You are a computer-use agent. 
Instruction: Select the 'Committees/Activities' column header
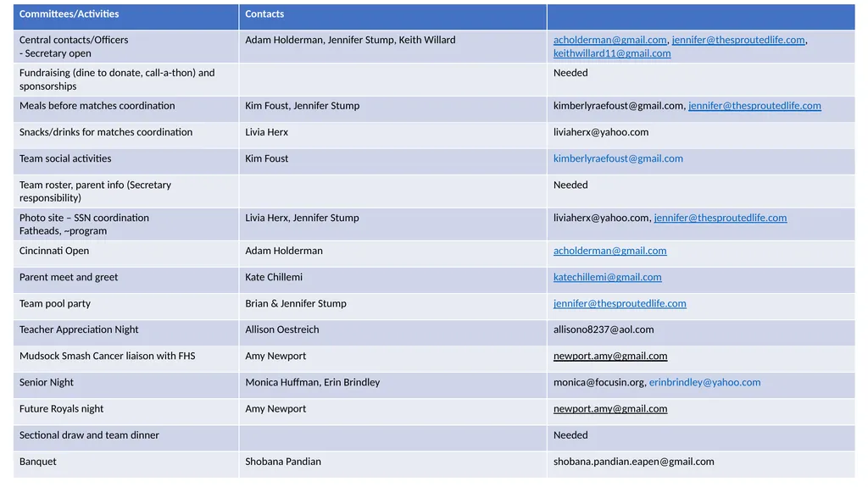pyautogui.click(x=126, y=17)
